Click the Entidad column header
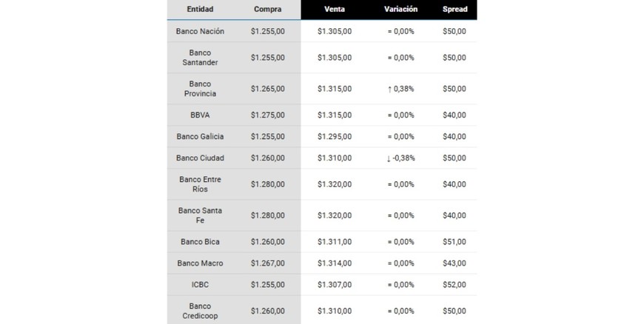Image resolution: width=644 pixels, height=324 pixels. tap(200, 9)
